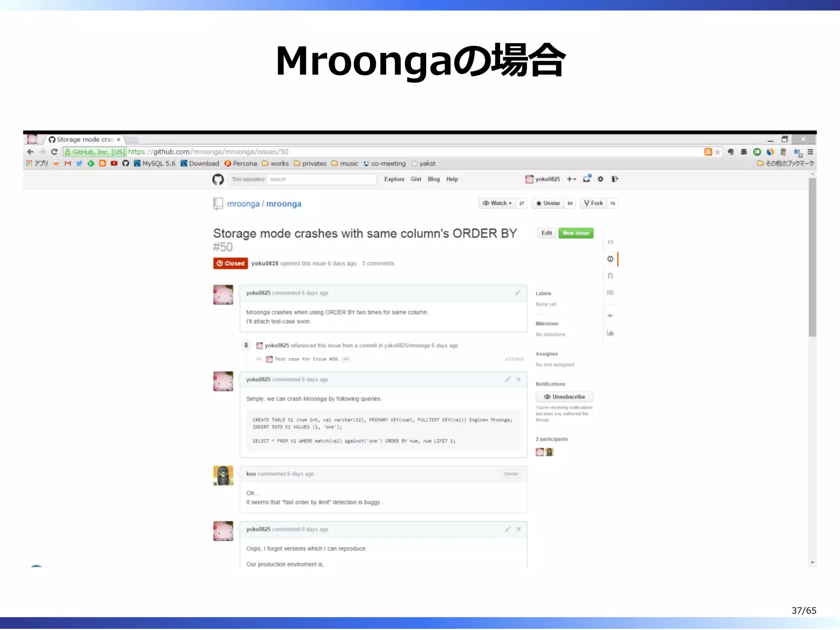Click the Fork button
This screenshot has width=840, height=630.
pyautogui.click(x=593, y=203)
